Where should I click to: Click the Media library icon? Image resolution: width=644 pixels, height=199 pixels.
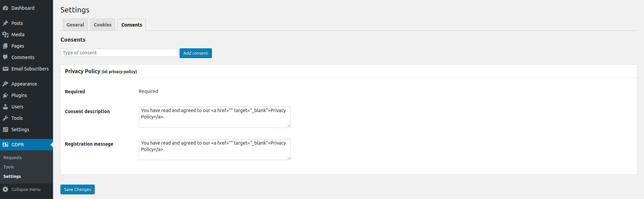coord(5,35)
